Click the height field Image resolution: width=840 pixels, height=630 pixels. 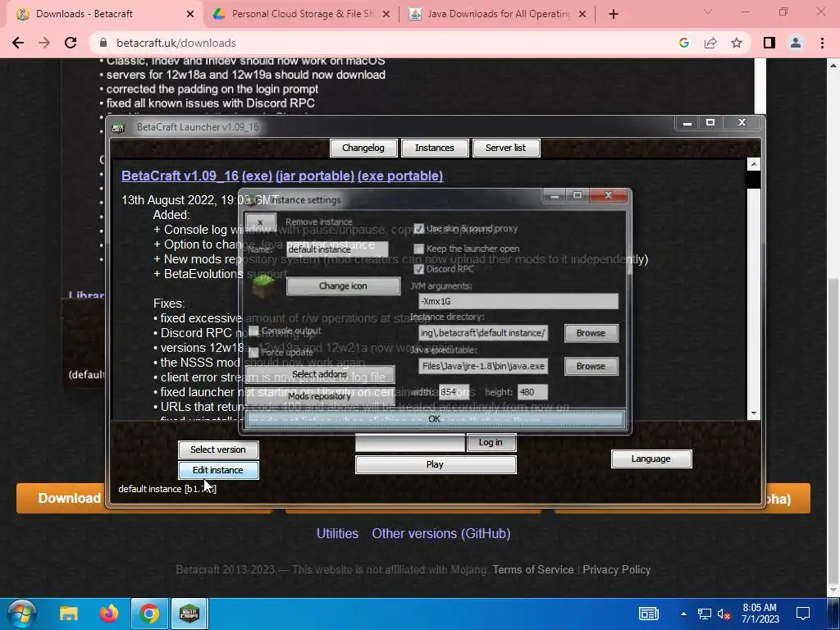click(532, 392)
